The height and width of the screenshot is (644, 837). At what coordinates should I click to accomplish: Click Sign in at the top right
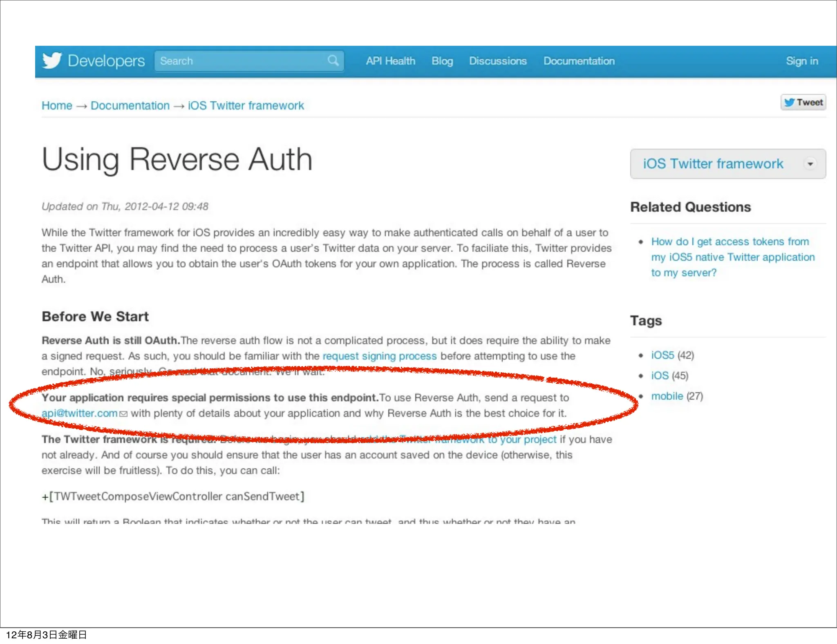(x=801, y=61)
